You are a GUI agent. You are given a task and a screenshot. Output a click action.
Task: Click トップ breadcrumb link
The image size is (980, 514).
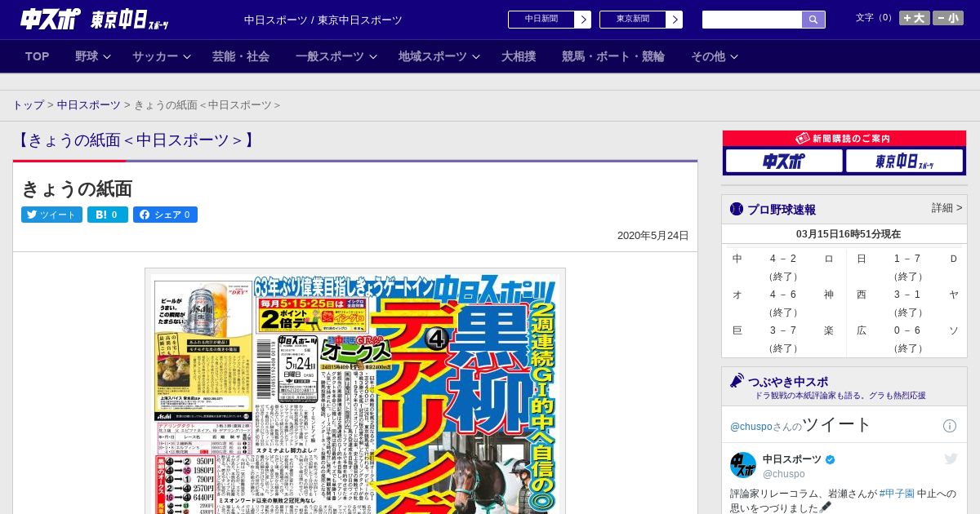[28, 105]
